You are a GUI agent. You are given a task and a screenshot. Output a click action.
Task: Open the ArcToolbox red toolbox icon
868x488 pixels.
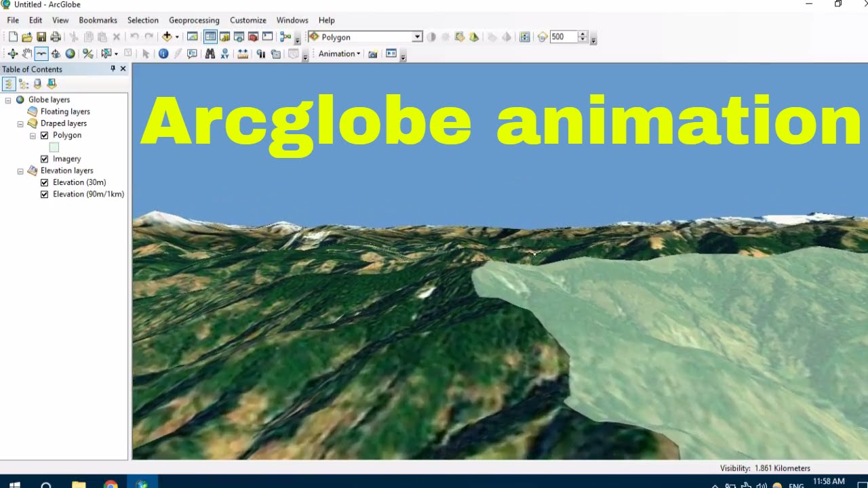click(253, 37)
